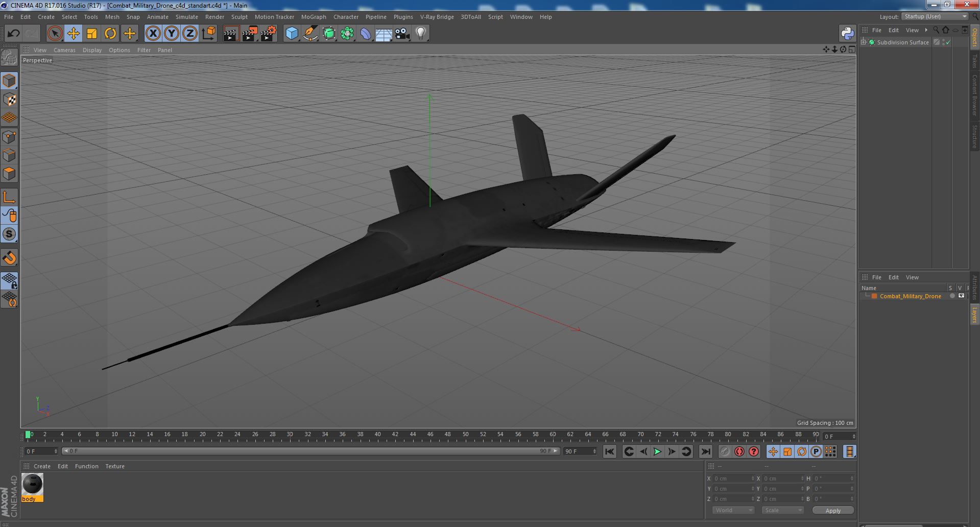Image resolution: width=980 pixels, height=527 pixels.
Task: Toggle Autokeying button
Action: click(739, 451)
